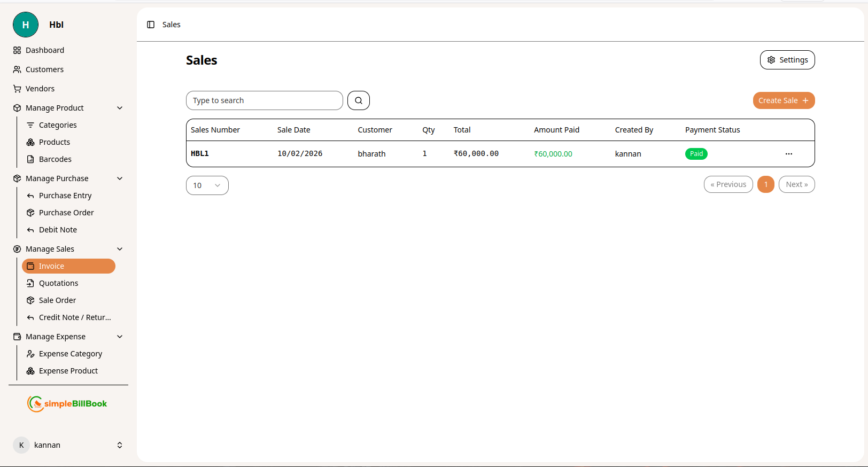Open the three-dot actions menu for HBL1
Viewport: 868px width, 467px height.
point(788,154)
